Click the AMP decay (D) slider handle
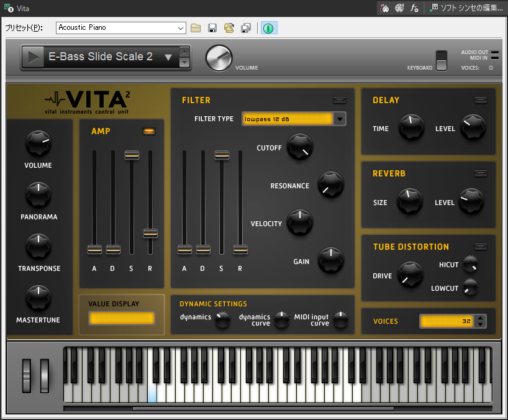The height and width of the screenshot is (420, 508). pyautogui.click(x=113, y=250)
